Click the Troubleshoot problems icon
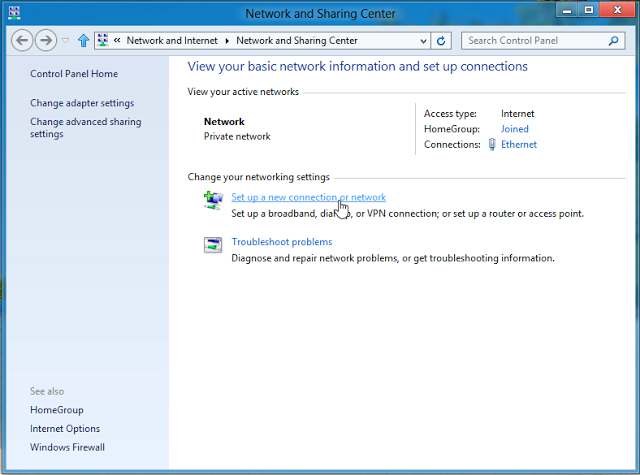This screenshot has height=475, width=640. pos(213,245)
